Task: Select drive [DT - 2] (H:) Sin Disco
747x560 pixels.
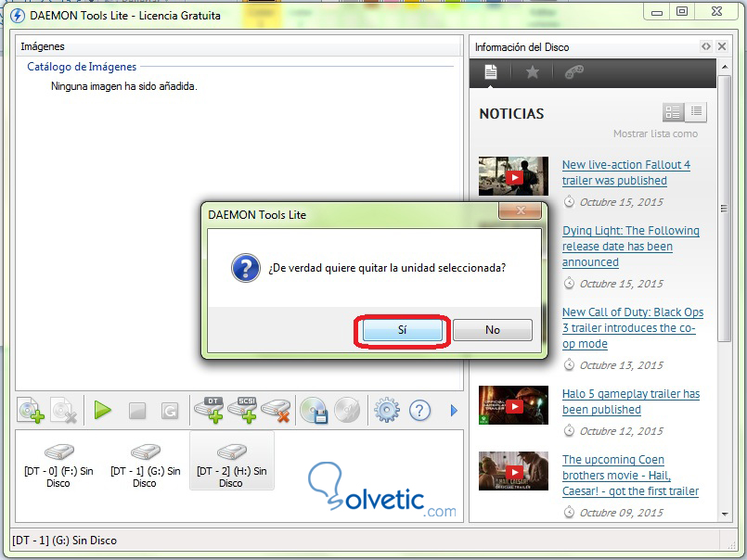Action: click(x=232, y=461)
